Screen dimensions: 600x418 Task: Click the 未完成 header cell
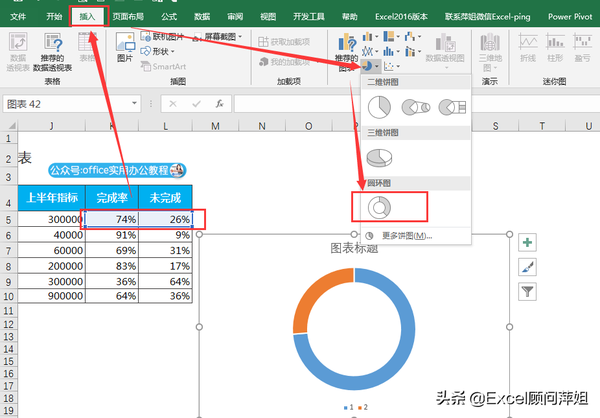coord(165,198)
